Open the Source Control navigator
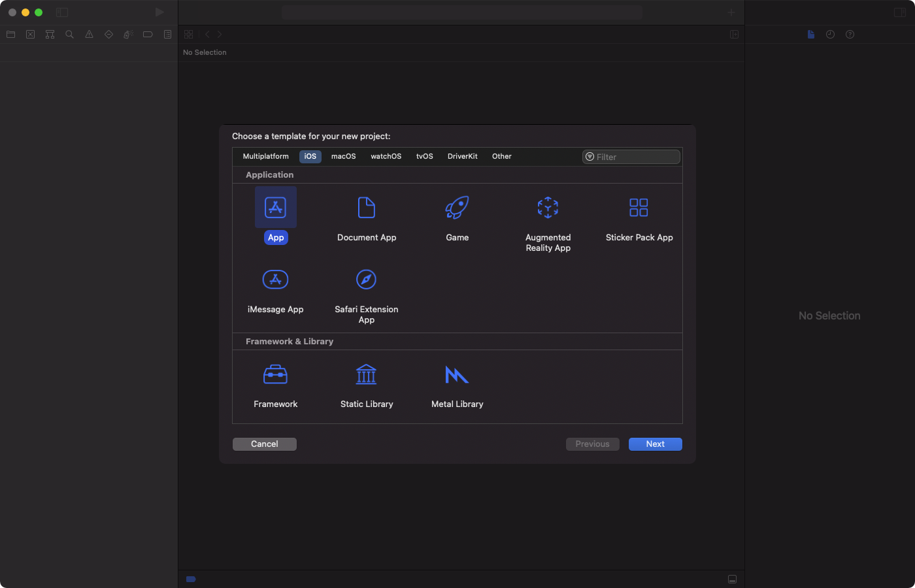This screenshot has width=915, height=588. tap(31, 35)
